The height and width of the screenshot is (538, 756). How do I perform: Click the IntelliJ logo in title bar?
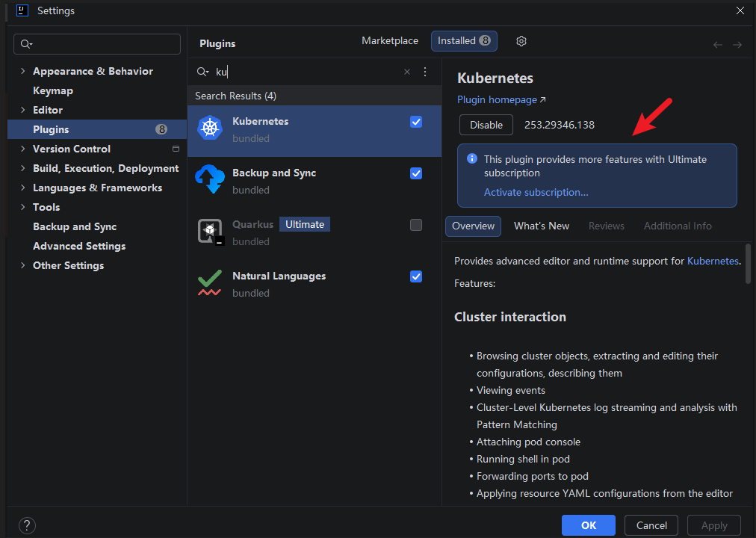[x=22, y=10]
